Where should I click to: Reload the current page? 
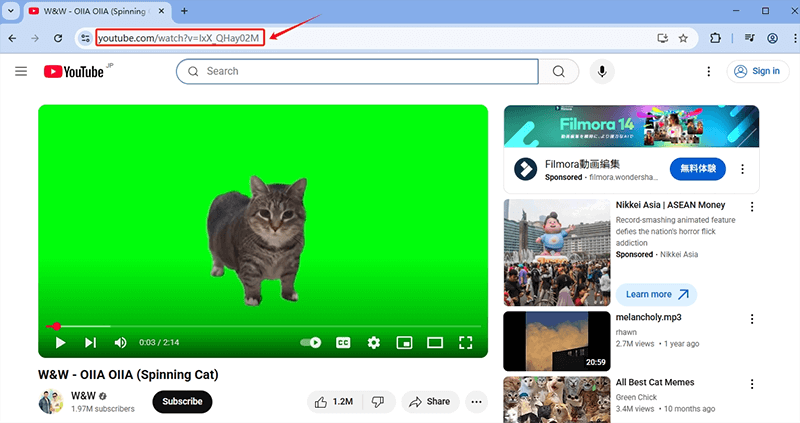[58, 38]
